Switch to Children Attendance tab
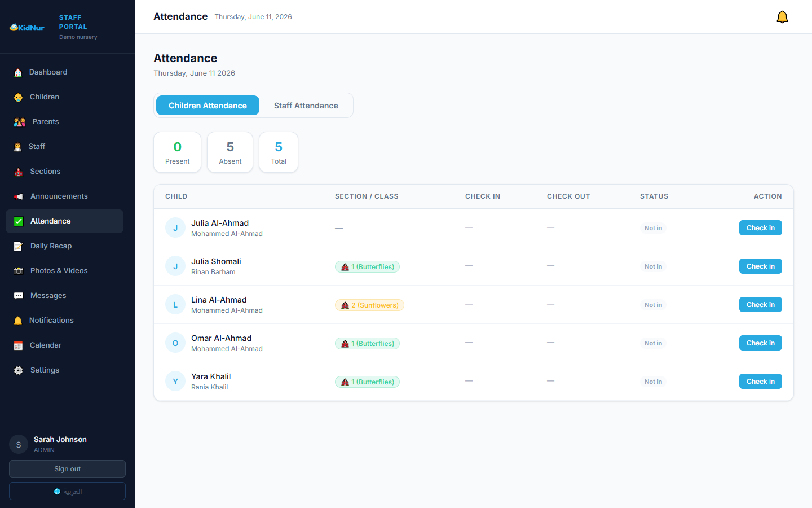 point(208,106)
